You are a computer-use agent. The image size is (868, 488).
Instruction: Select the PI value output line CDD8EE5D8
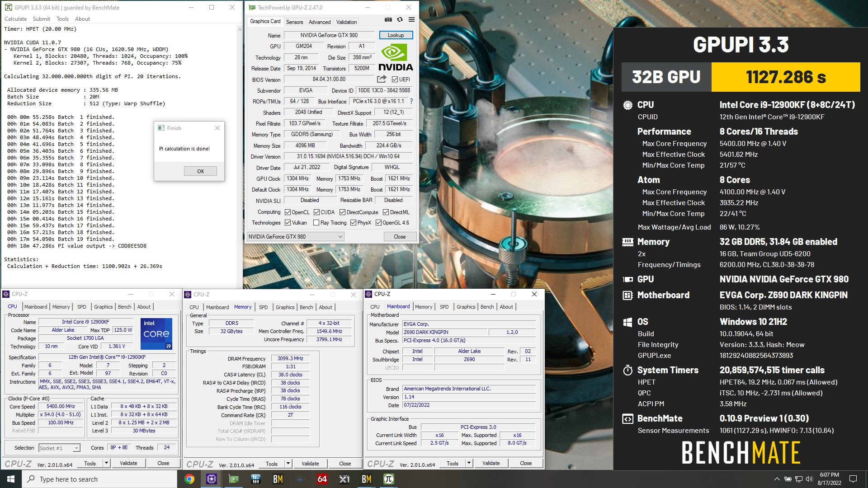click(77, 246)
